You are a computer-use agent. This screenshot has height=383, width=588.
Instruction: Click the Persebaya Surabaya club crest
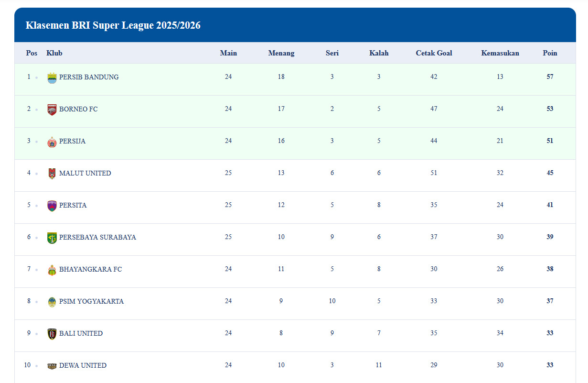click(x=52, y=237)
